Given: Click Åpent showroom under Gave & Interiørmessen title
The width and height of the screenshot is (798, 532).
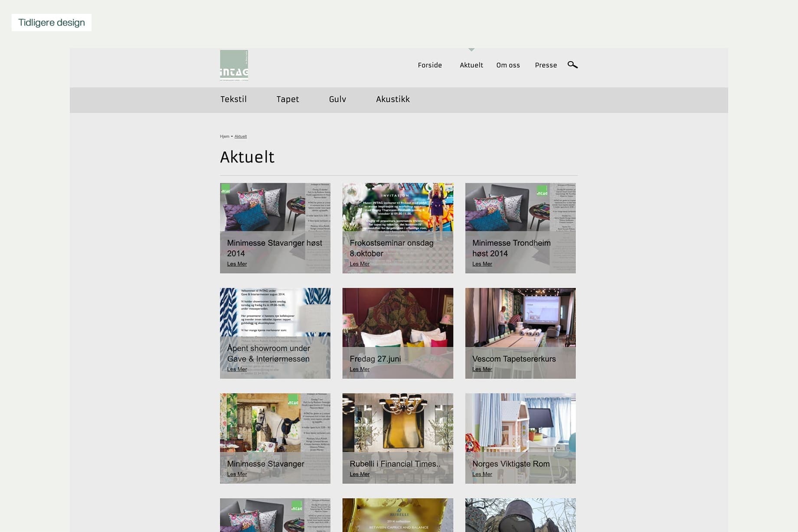Looking at the screenshot, I should [268, 353].
